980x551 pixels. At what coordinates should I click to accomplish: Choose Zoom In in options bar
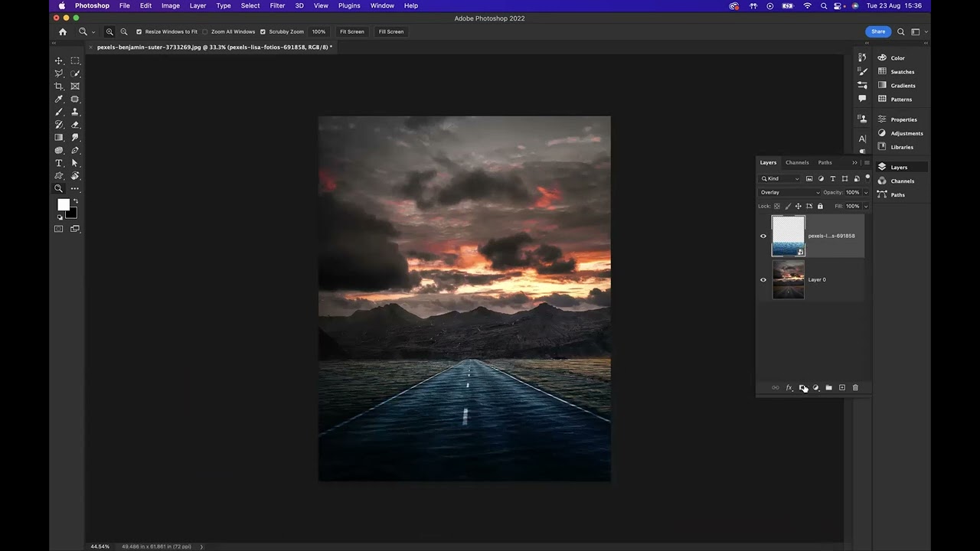pyautogui.click(x=109, y=31)
